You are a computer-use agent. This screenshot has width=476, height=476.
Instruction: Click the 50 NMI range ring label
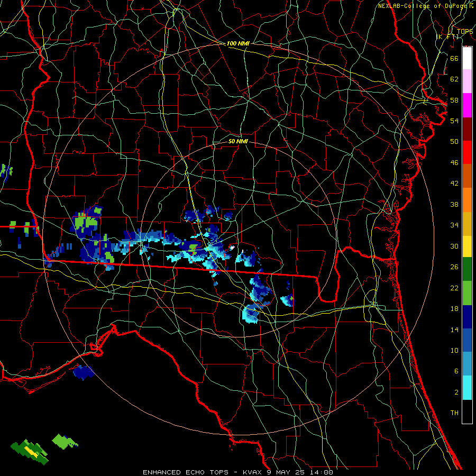click(238, 141)
